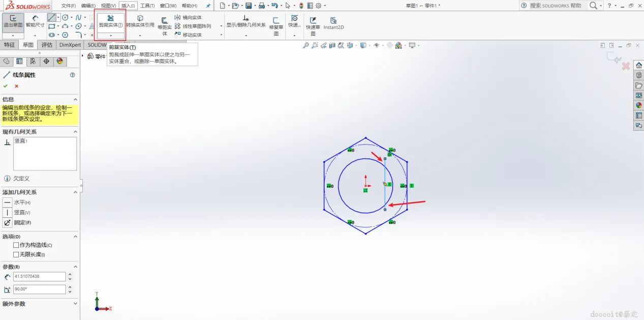Check the 无限长度 option

(16, 254)
